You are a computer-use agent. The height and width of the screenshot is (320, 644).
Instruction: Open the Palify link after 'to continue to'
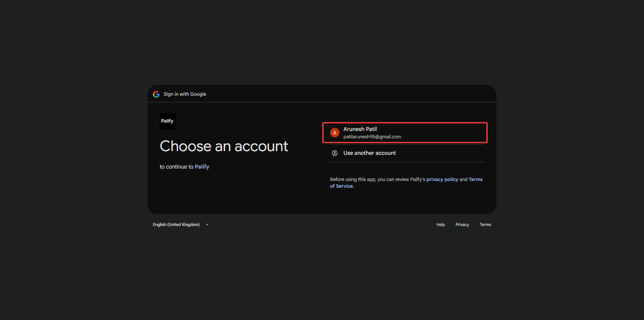click(x=202, y=167)
